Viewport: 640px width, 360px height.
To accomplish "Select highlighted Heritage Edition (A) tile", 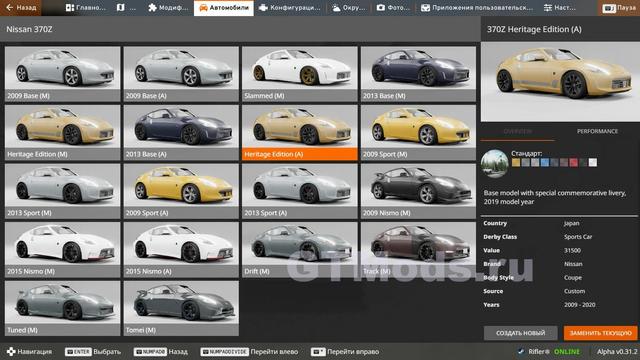I will (x=300, y=133).
